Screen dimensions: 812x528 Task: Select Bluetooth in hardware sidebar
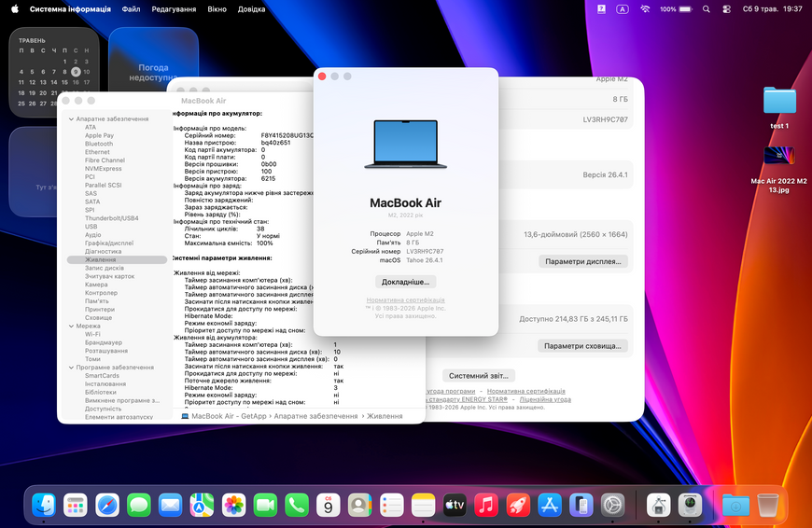(99, 144)
